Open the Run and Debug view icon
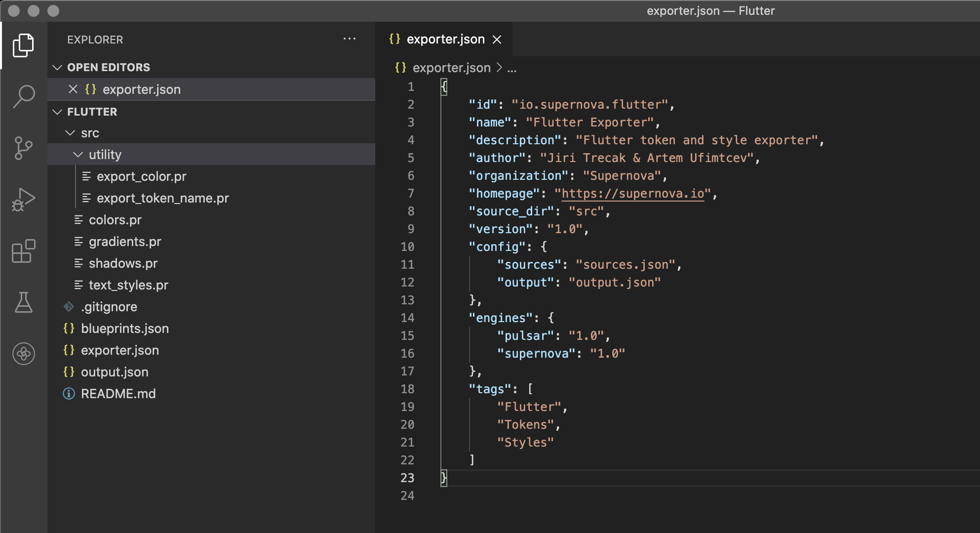 pos(23,200)
